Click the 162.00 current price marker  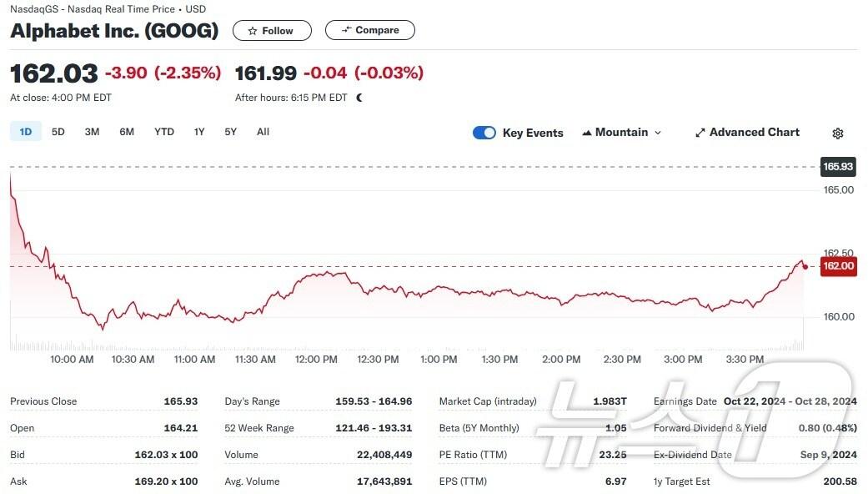838,266
